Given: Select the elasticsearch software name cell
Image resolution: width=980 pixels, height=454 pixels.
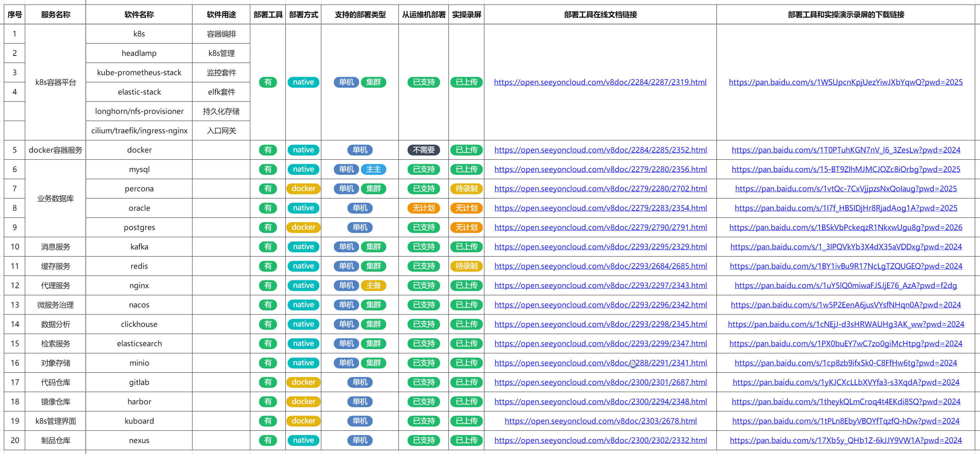Looking at the screenshot, I should click(x=139, y=344).
